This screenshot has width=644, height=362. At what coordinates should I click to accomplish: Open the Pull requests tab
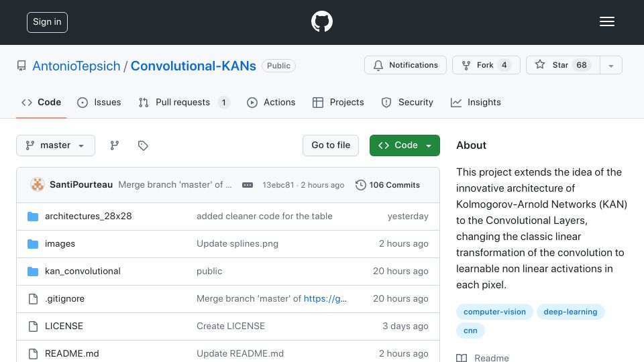184,102
